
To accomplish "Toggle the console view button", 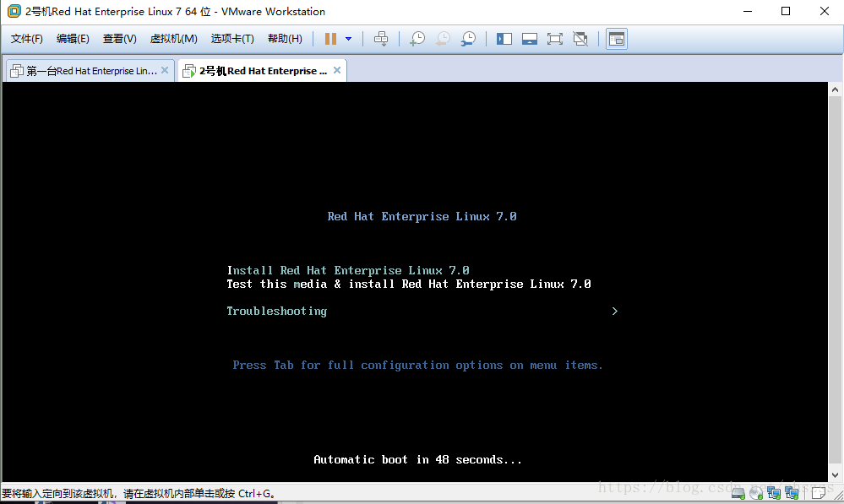I will pyautogui.click(x=617, y=39).
